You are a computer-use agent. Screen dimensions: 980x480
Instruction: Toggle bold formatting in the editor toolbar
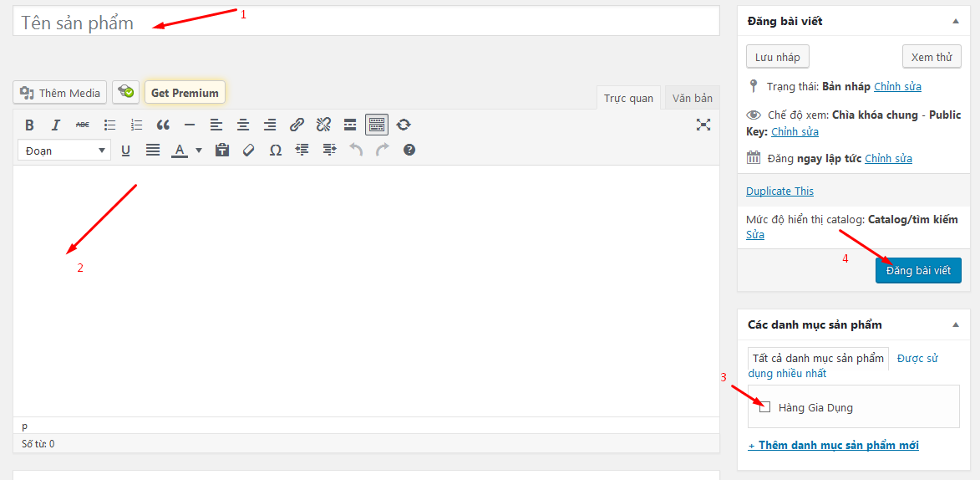[29, 125]
